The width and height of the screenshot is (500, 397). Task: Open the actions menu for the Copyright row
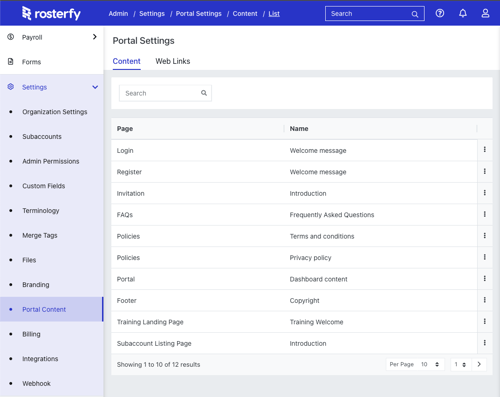[485, 300]
